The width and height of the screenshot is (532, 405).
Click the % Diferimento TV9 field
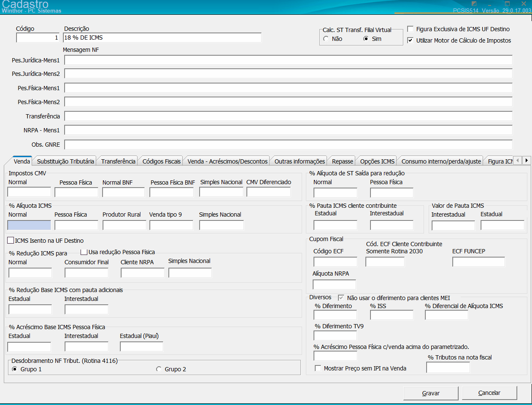(x=335, y=335)
